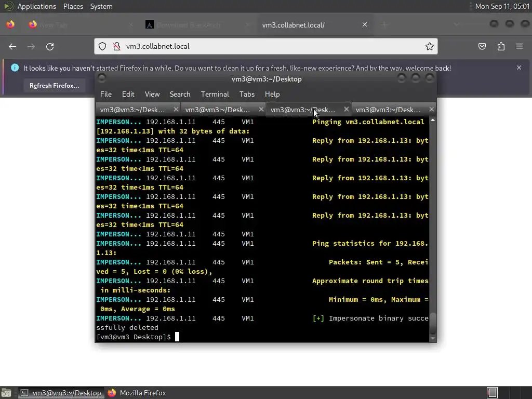This screenshot has width=532, height=399.
Task: Open a new Firefox tab with plus
Action: (384, 25)
